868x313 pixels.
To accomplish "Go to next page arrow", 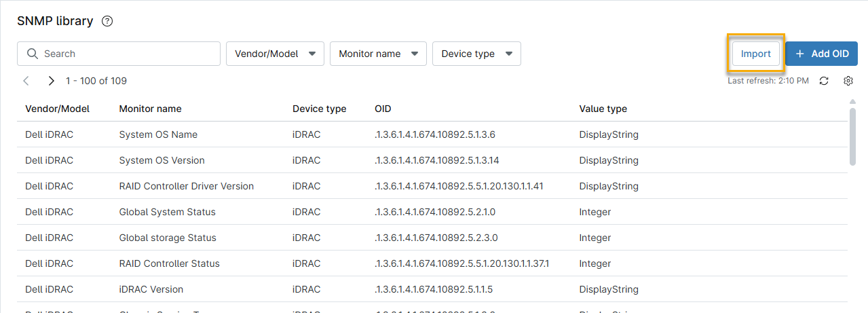I will coord(51,81).
